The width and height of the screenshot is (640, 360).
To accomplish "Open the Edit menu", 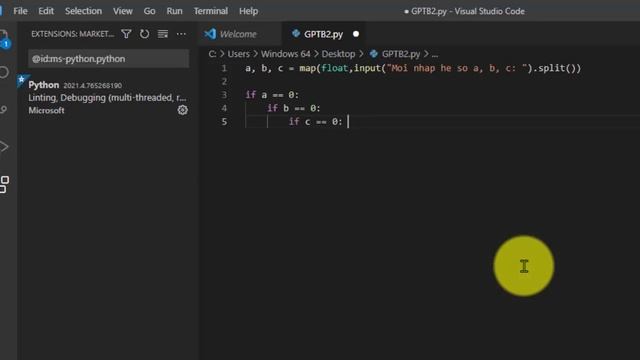I will (x=46, y=11).
